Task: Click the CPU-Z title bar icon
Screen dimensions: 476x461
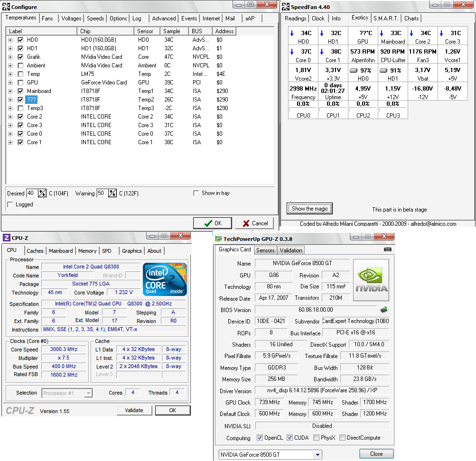Action: point(6,238)
